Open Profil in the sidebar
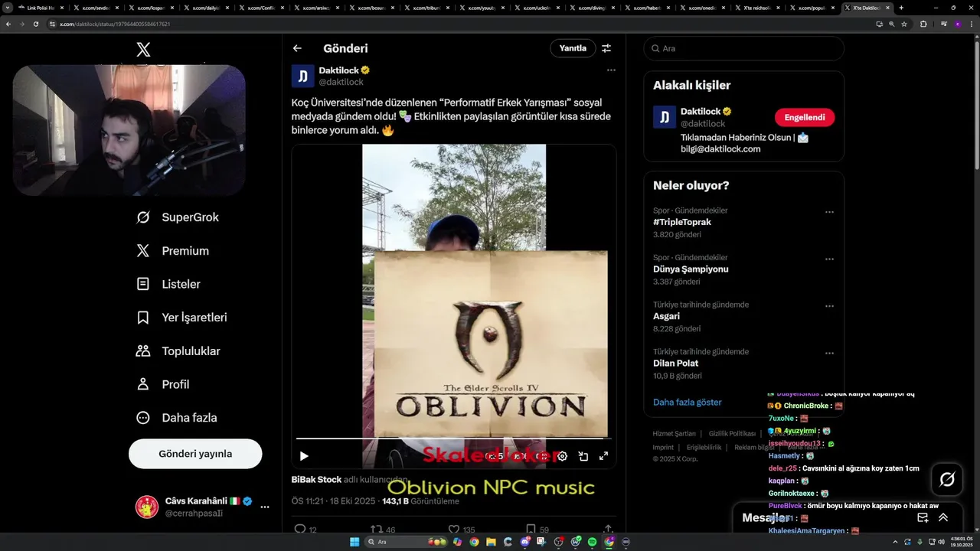980x551 pixels. point(162,384)
